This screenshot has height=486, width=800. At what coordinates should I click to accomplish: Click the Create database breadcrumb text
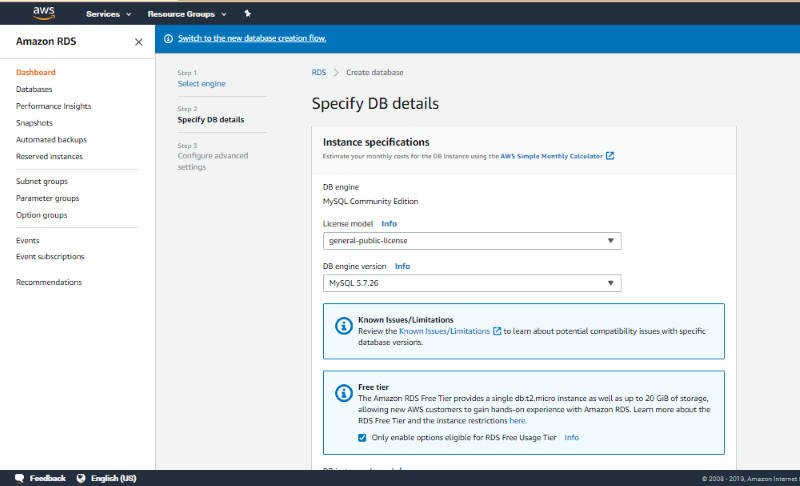click(374, 72)
